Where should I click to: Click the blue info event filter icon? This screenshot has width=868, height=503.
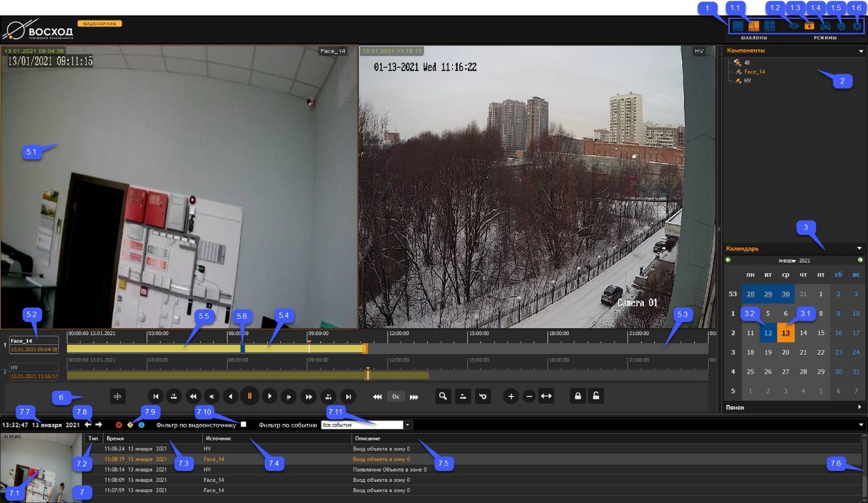(x=142, y=425)
